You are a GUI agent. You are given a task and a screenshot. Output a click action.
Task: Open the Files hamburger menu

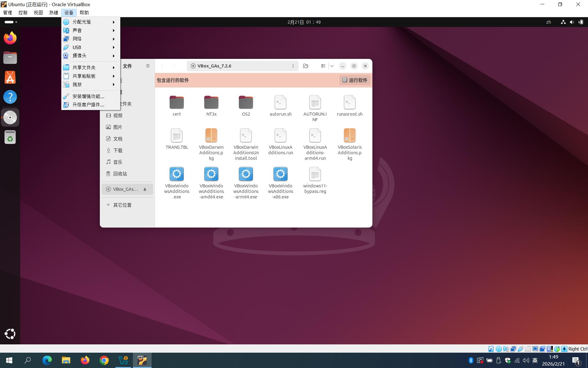pos(148,66)
